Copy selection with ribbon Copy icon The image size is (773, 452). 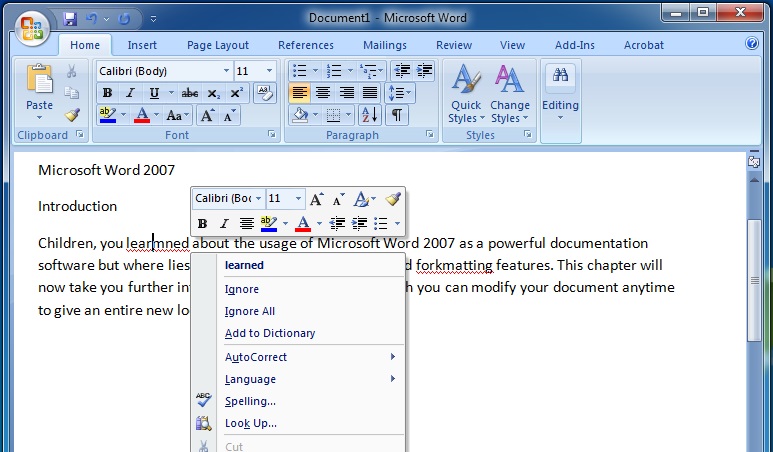71,93
